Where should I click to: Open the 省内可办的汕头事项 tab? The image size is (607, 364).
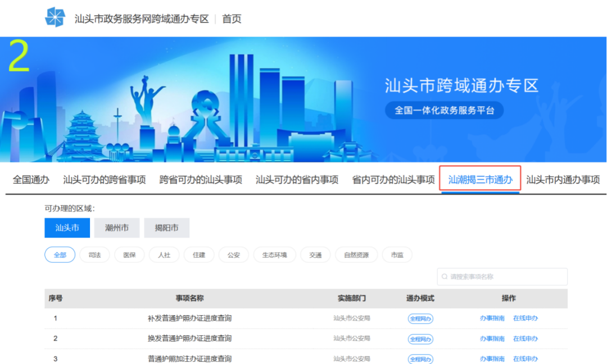393,180
